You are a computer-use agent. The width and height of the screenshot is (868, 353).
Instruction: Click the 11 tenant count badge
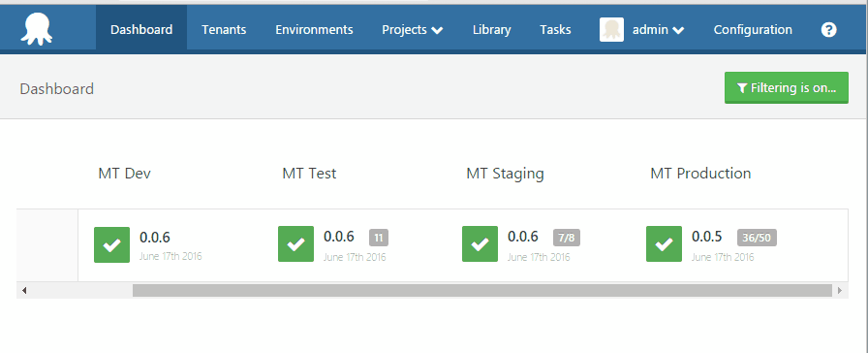tap(379, 238)
